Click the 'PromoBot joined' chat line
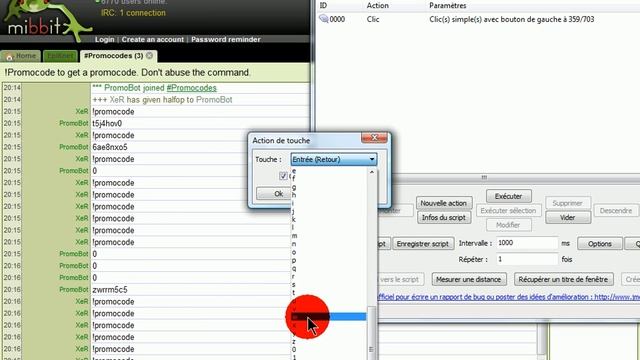Image resolution: width=640 pixels, height=360 pixels. click(x=155, y=88)
